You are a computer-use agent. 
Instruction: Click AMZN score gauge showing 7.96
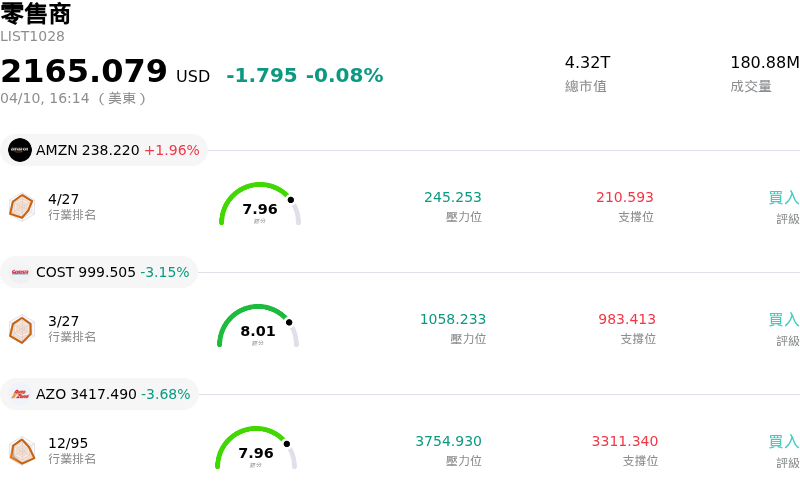click(x=260, y=205)
